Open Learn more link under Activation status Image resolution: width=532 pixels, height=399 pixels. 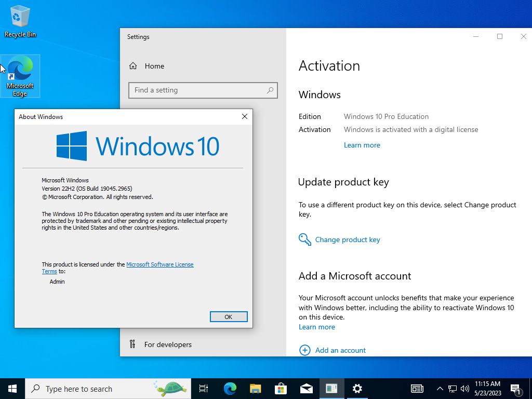pyautogui.click(x=362, y=145)
